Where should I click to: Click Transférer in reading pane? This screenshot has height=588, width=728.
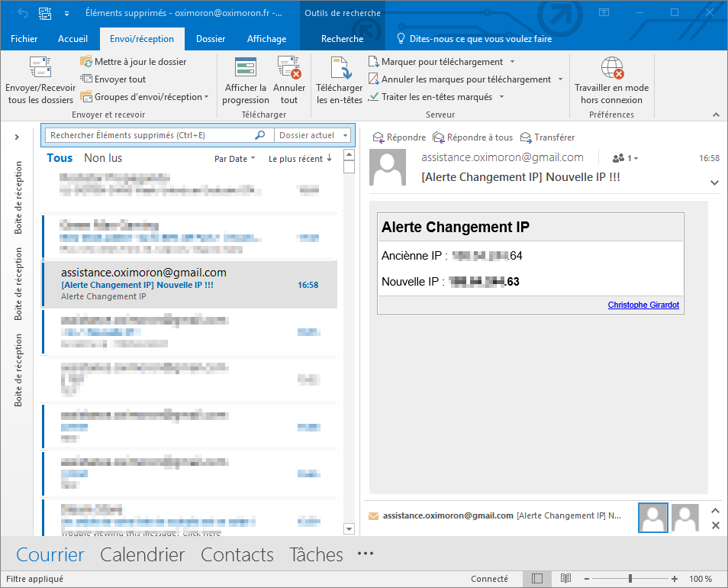(x=547, y=137)
